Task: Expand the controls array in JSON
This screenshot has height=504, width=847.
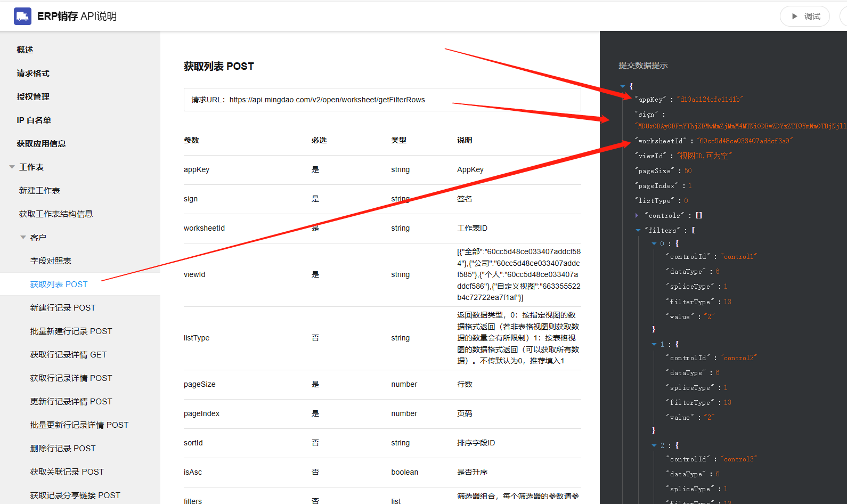Action: point(637,216)
